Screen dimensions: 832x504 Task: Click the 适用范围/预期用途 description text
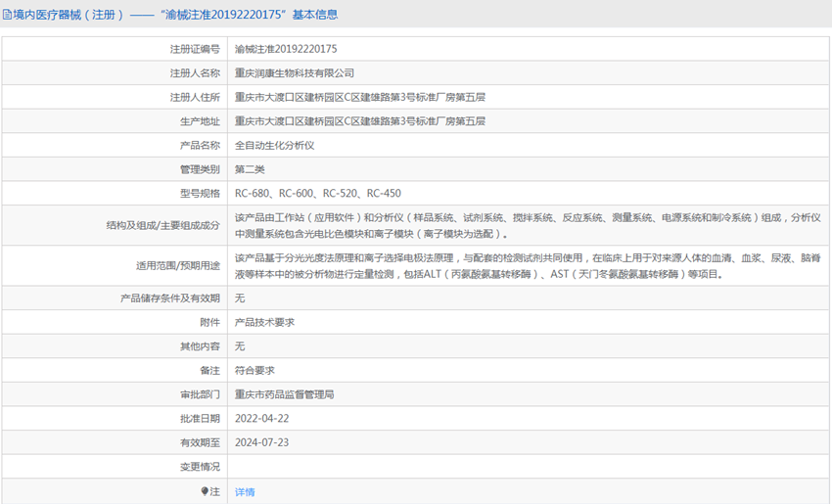(527, 266)
